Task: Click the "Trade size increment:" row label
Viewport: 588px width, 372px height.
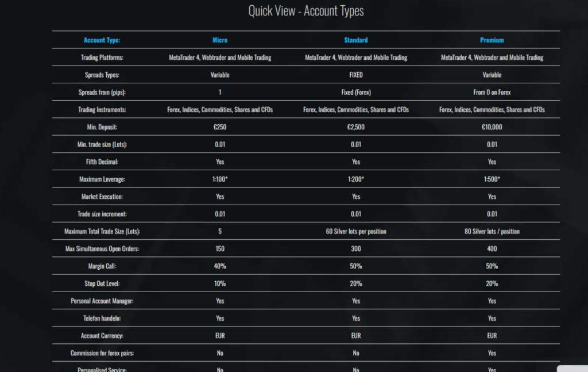Action: point(102,214)
